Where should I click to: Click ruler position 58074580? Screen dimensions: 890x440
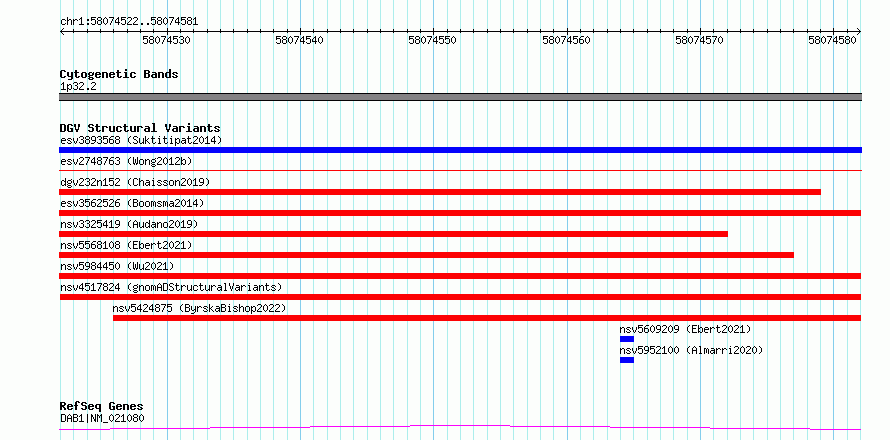click(833, 40)
